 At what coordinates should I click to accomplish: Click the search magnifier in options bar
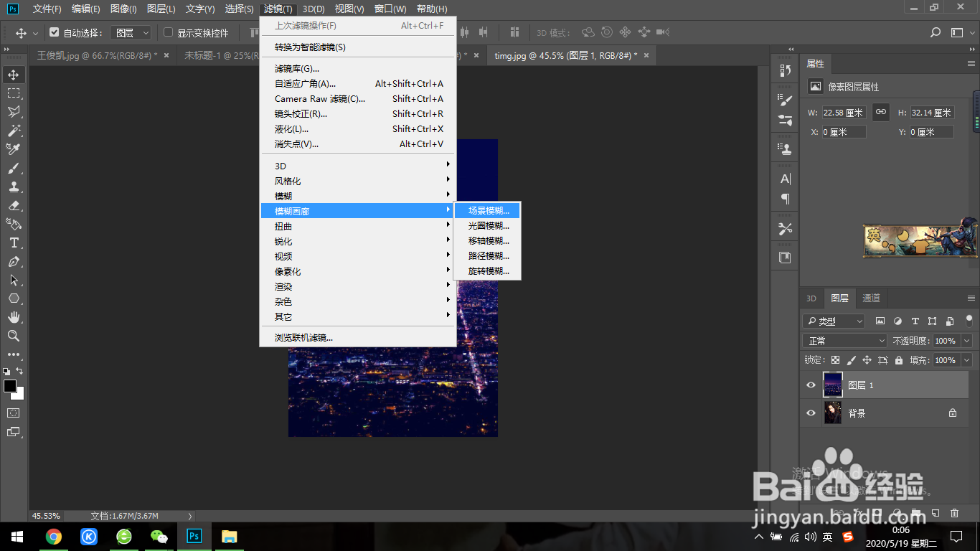pyautogui.click(x=936, y=32)
